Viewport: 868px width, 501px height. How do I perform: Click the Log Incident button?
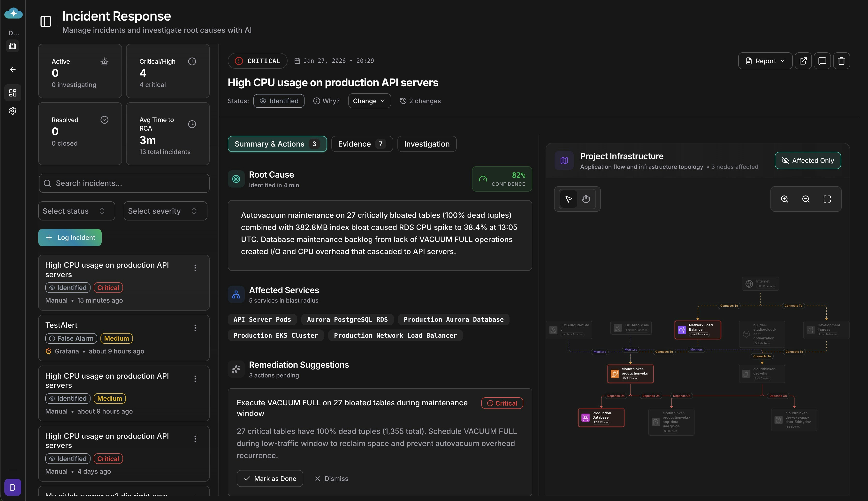click(x=69, y=237)
